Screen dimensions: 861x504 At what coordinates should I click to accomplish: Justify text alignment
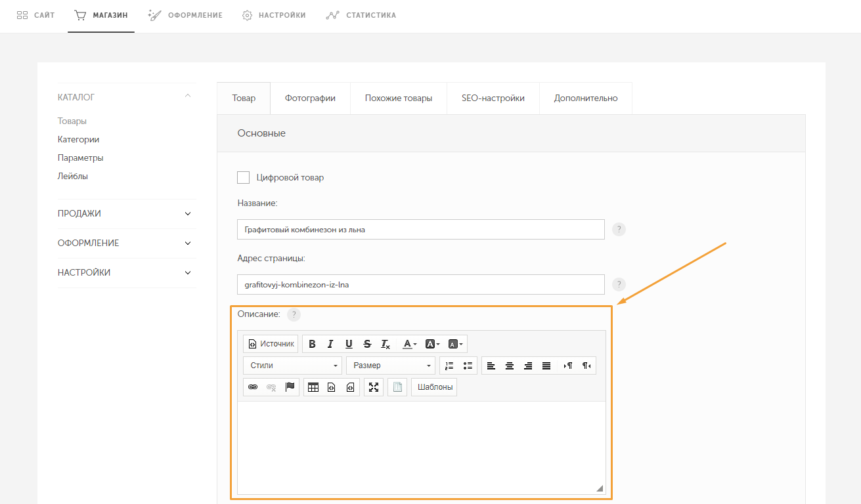[x=546, y=366]
